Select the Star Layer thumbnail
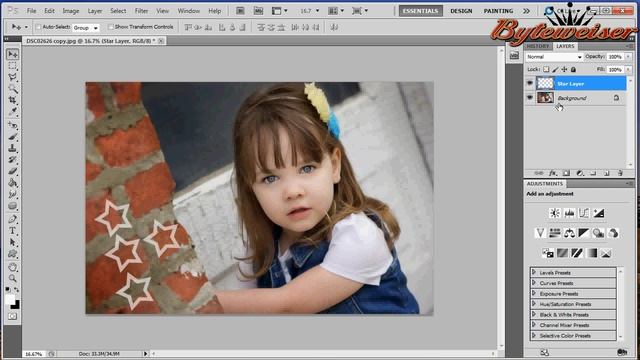640x360 pixels. pos(545,83)
